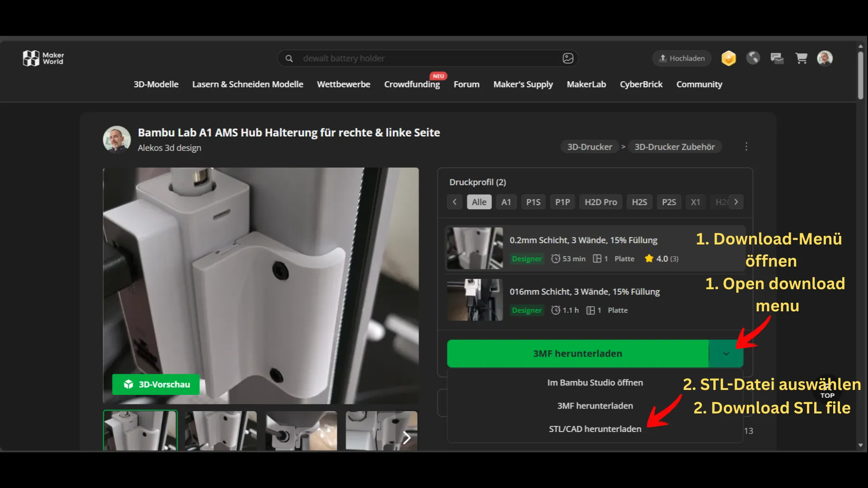
Task: Open the gold hexagon points icon
Action: pos(729,58)
